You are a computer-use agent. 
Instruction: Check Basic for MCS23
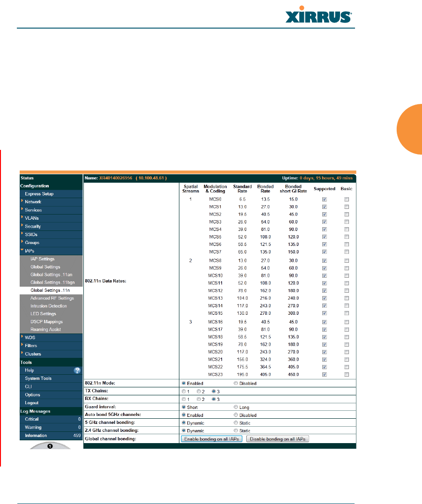(347, 374)
